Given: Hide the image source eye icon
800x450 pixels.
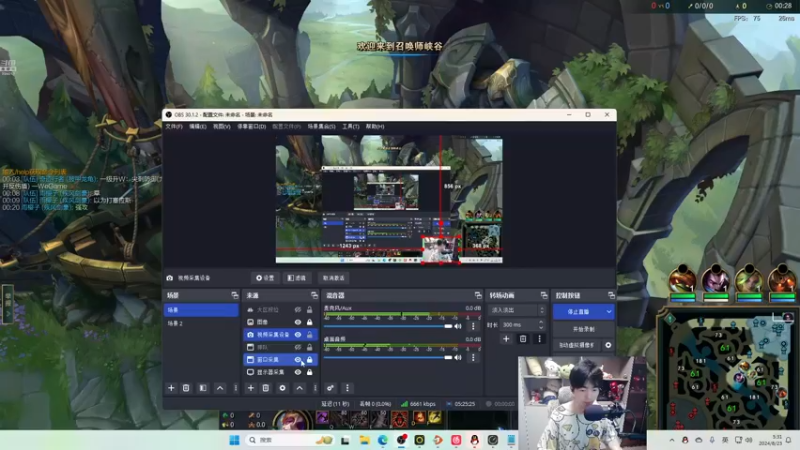Looking at the screenshot, I should [298, 322].
